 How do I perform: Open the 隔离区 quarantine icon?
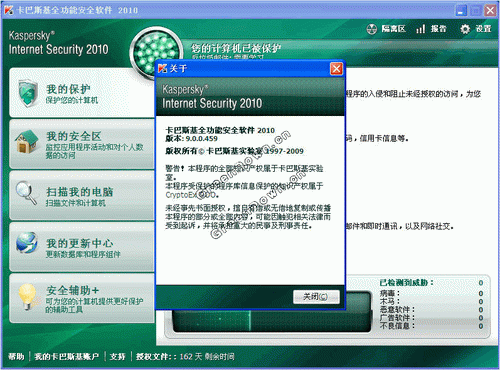[x=371, y=29]
